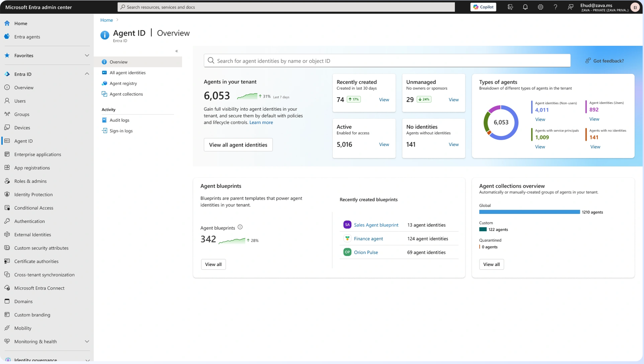This screenshot has width=644, height=364.
Task: Open the portal settings icon beside Copilot
Action: 510,7
